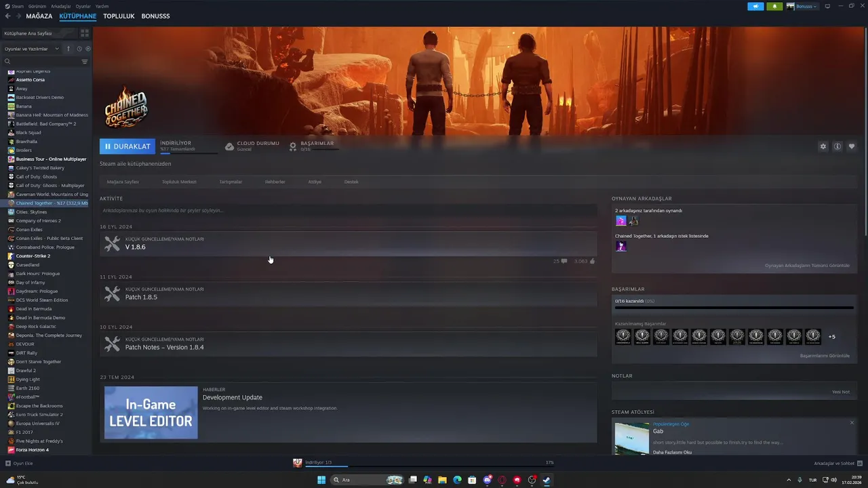
Task: Select Euro Truck Simulator 2 in library
Action: click(39, 415)
